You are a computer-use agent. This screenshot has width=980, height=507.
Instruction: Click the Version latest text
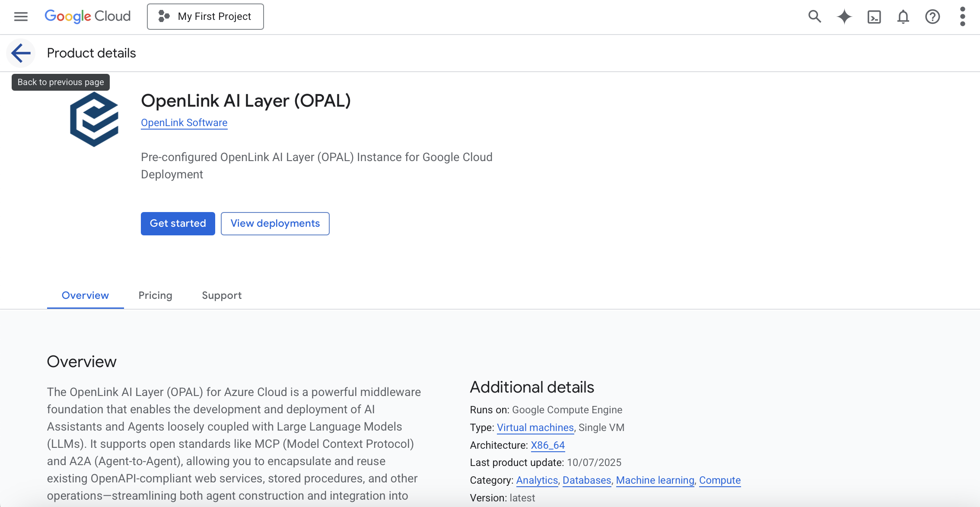tap(503, 498)
